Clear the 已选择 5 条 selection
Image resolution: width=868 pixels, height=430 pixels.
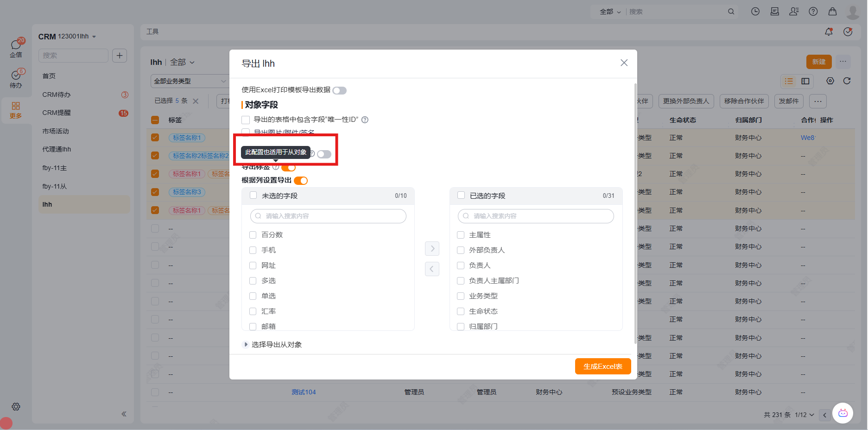196,101
